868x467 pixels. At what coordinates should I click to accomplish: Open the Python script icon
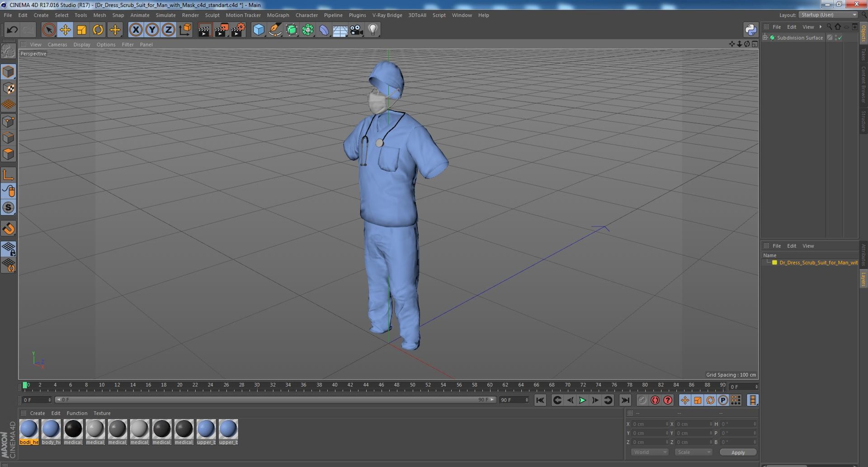click(x=750, y=30)
